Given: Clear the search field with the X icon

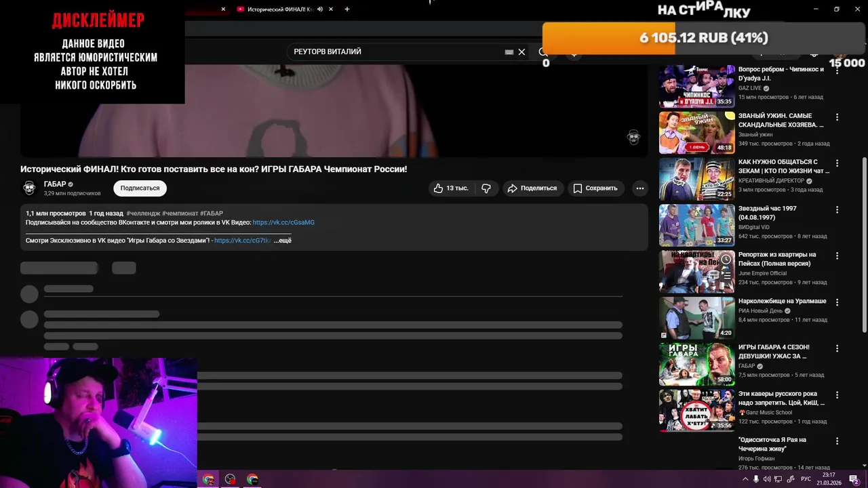Looking at the screenshot, I should tap(521, 52).
